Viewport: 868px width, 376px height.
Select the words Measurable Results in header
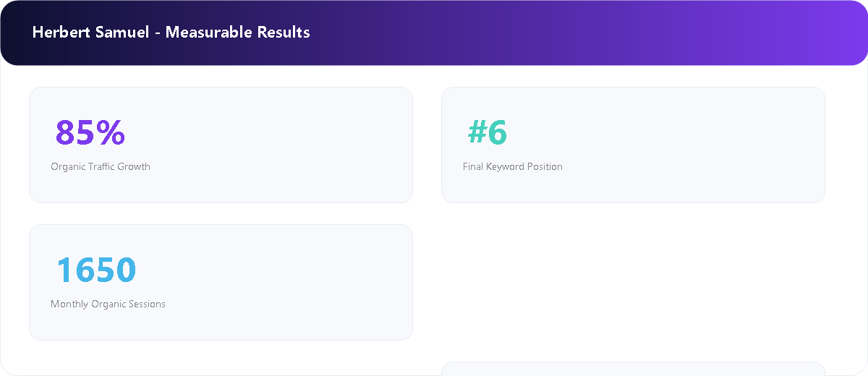click(x=238, y=33)
